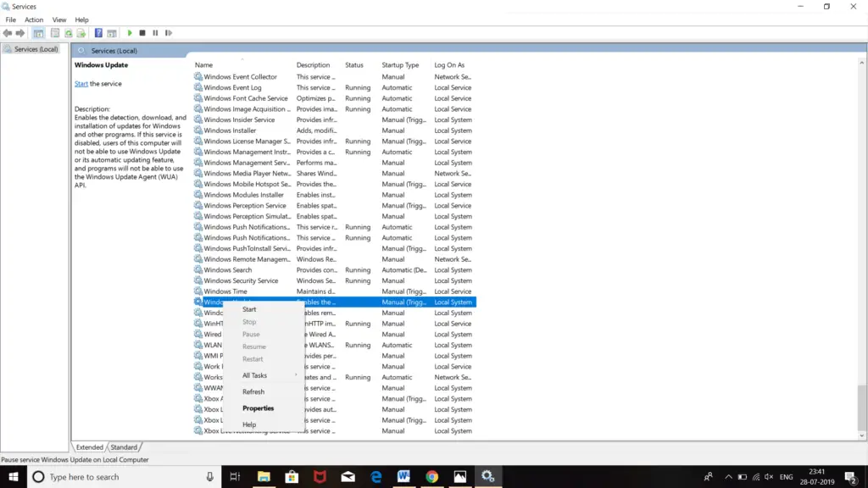Viewport: 868px width, 488px height.
Task: Open the notification center icon
Action: (851, 477)
